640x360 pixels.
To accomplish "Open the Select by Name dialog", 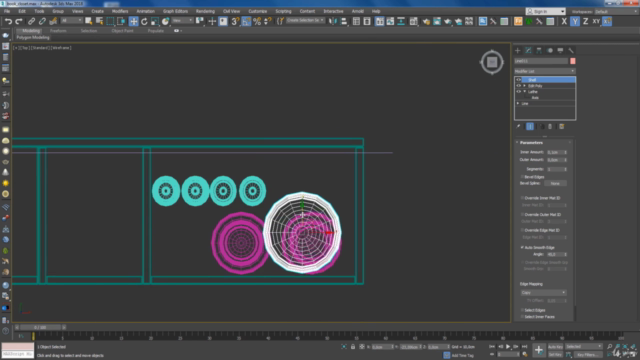I will [99, 21].
